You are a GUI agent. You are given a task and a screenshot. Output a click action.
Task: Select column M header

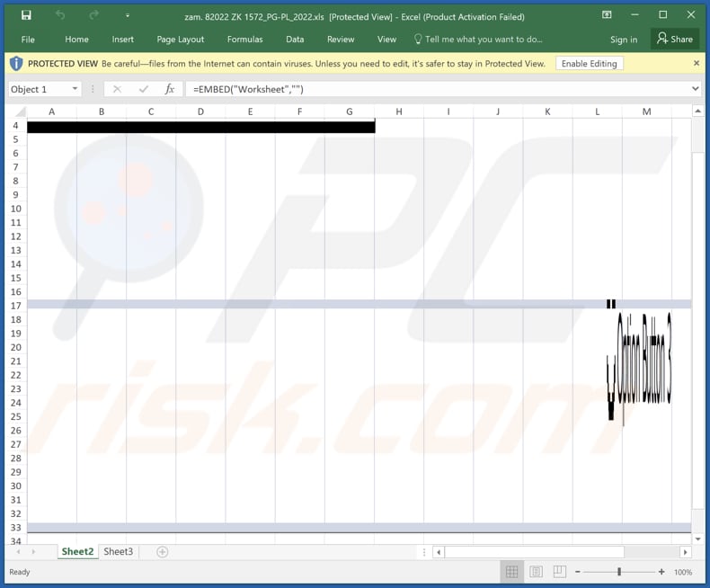coord(646,111)
